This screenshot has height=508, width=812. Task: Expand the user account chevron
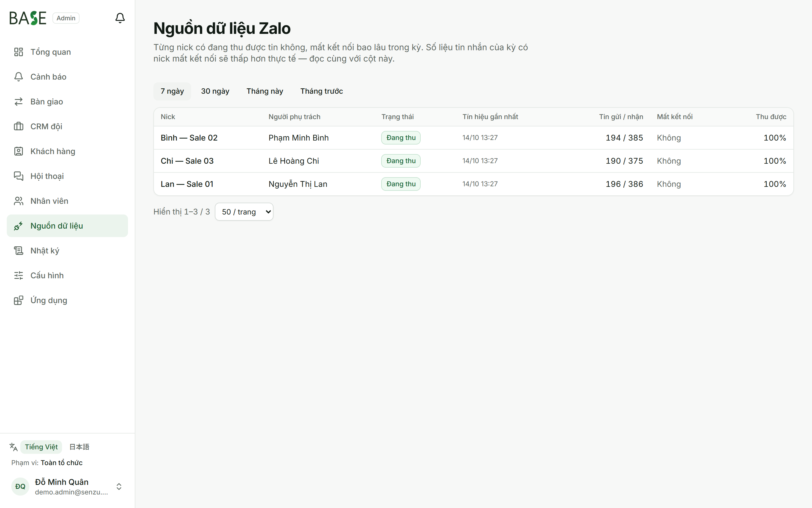(x=119, y=487)
